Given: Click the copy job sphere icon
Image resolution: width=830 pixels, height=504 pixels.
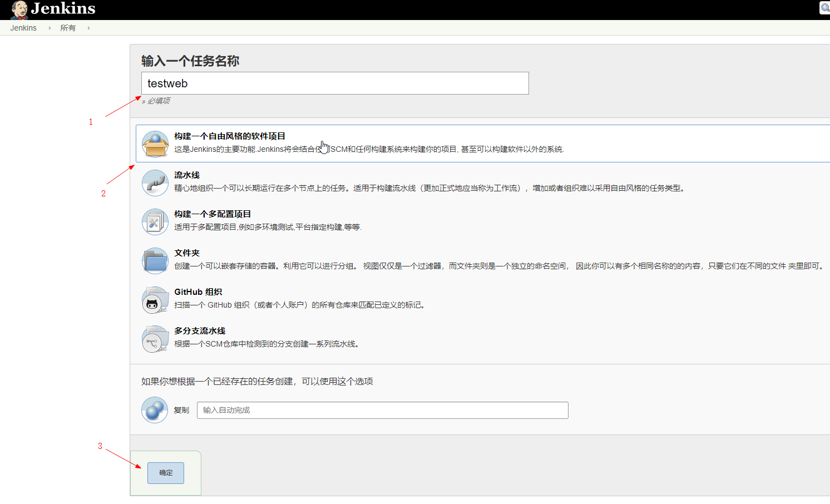Looking at the screenshot, I should tap(155, 410).
